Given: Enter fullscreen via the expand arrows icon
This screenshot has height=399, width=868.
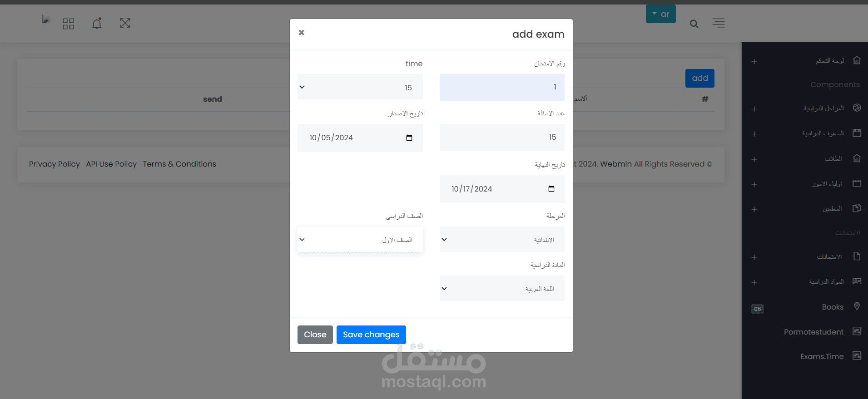Looking at the screenshot, I should 125,23.
